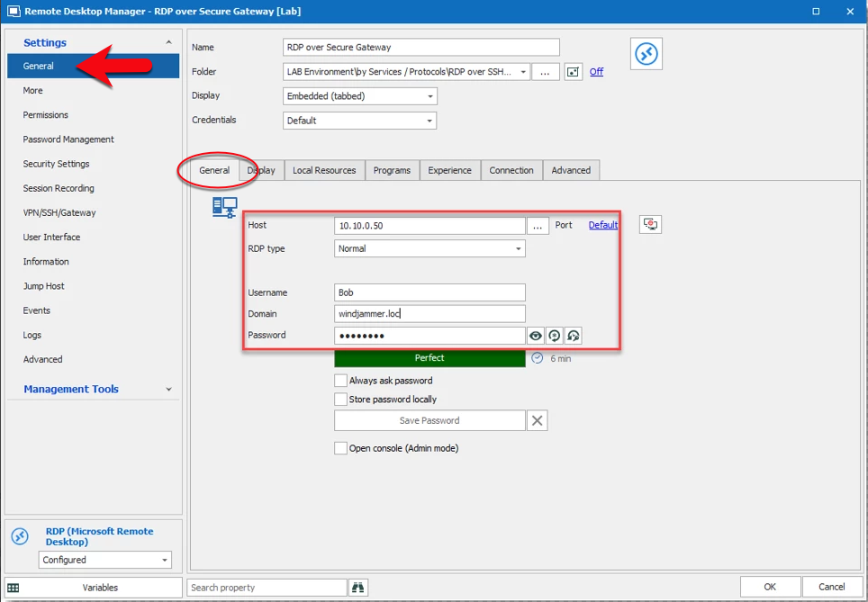
Task: Click the Default port link
Action: (603, 225)
